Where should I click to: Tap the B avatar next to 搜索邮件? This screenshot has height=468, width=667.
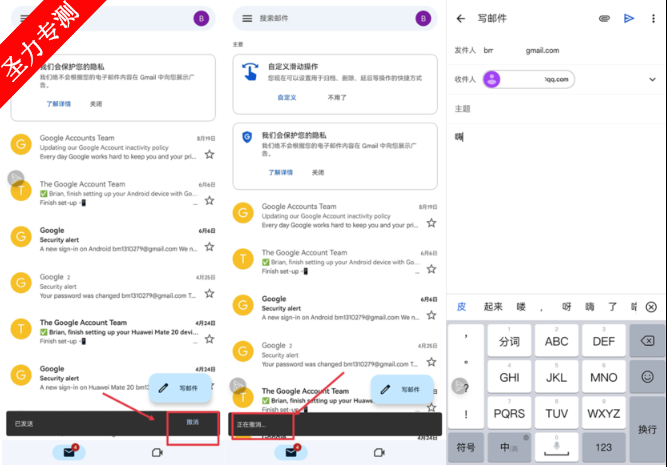[423, 18]
